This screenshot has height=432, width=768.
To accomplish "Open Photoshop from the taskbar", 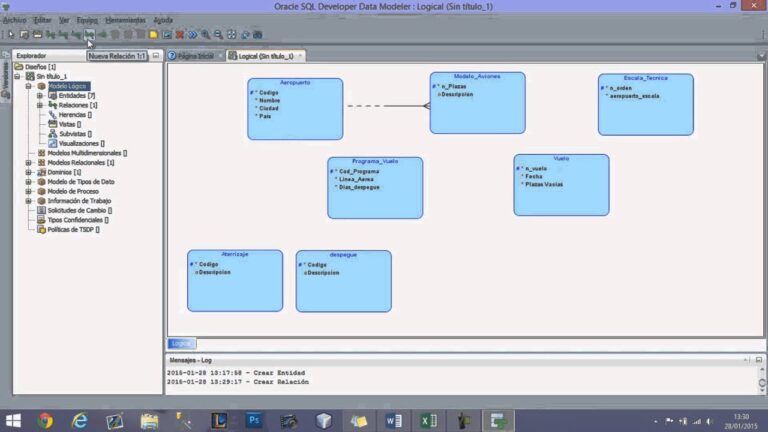I will [254, 421].
